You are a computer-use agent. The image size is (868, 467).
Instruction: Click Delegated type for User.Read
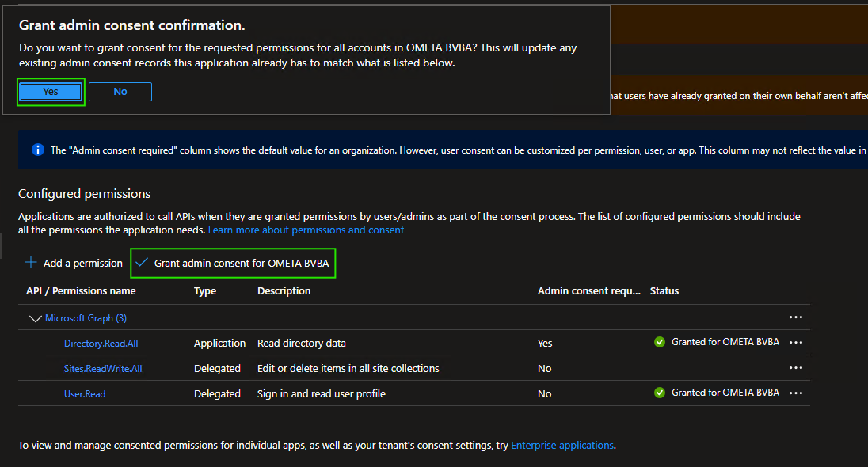[x=217, y=394]
